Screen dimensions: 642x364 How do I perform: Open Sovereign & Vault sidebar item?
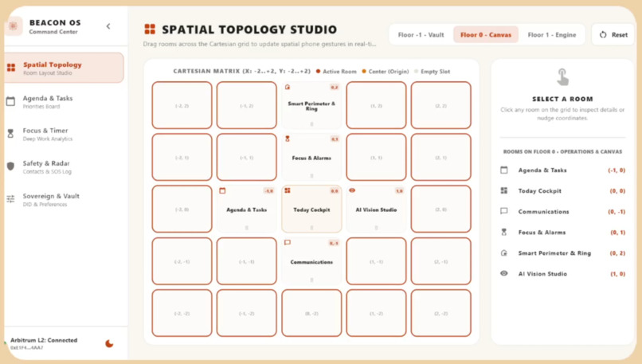pyautogui.click(x=65, y=199)
